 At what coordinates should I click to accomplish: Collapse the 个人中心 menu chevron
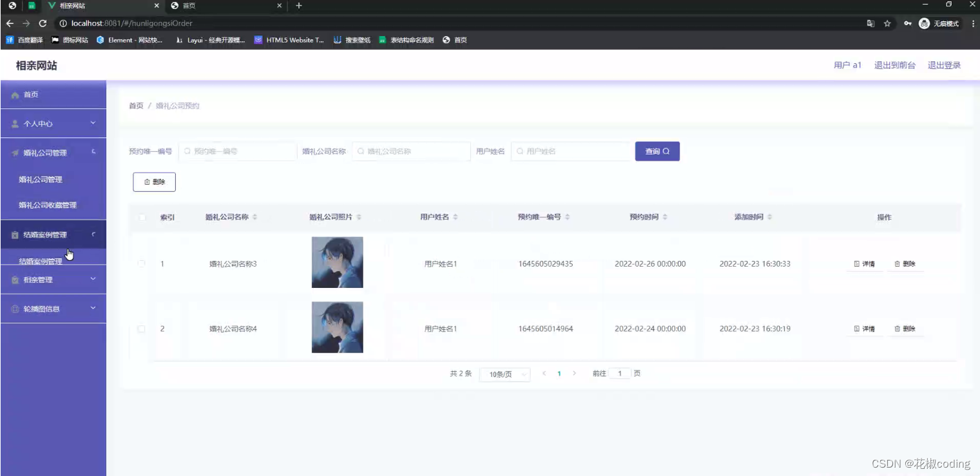[93, 123]
